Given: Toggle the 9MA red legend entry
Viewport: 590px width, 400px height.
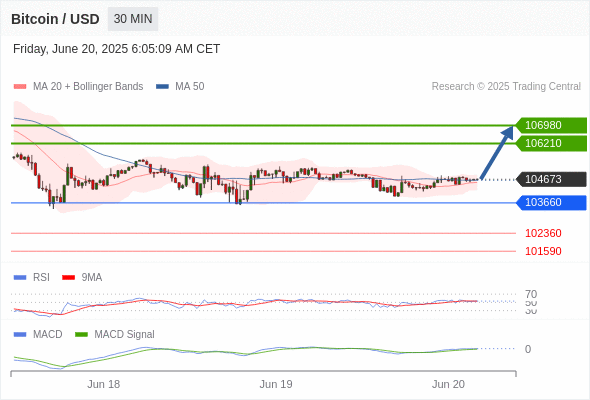Looking at the screenshot, I should tap(82, 277).
